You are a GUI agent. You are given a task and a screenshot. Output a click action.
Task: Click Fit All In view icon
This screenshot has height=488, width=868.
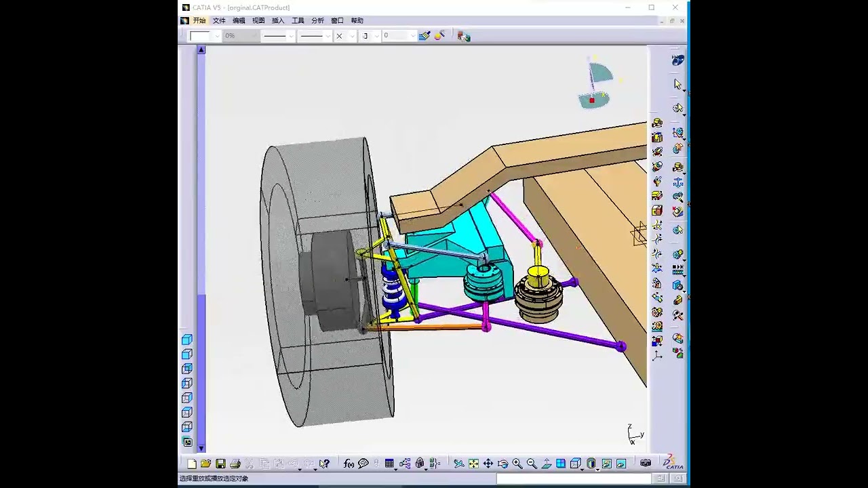[473, 464]
